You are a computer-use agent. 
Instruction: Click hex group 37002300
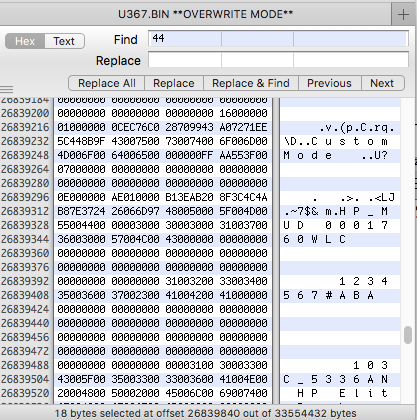tap(135, 295)
